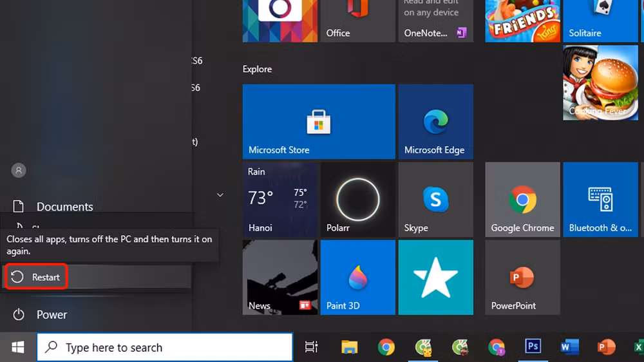Open the white star tile
The image size is (644, 362).
436,278
